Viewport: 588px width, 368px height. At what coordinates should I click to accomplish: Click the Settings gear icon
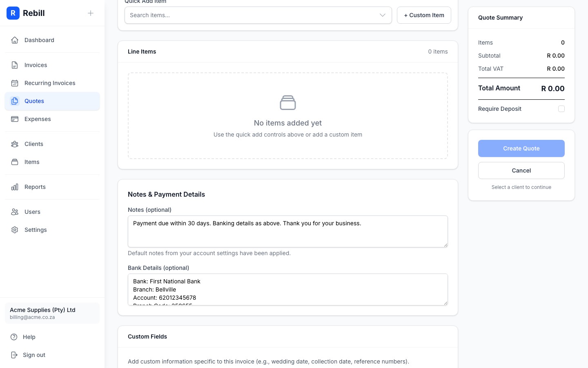pyautogui.click(x=15, y=230)
